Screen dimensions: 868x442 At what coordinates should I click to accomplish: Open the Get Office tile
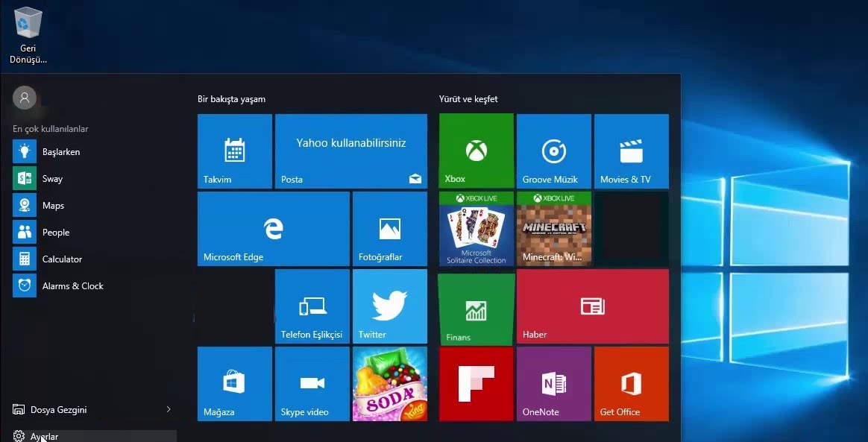pyautogui.click(x=631, y=383)
